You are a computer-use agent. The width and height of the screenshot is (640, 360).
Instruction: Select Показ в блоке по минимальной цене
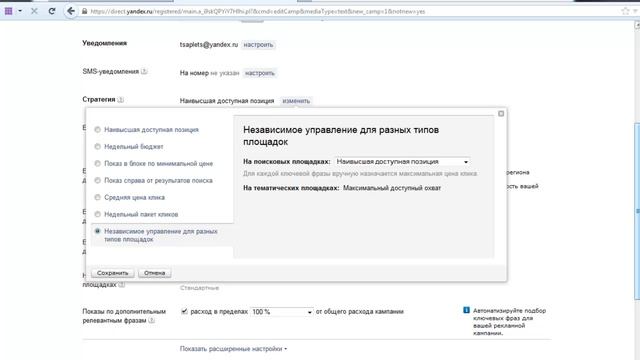[98, 163]
